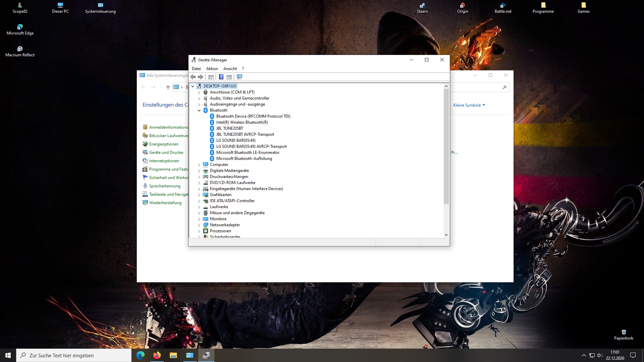Collapse the Bluetooth device category
The height and width of the screenshot is (362, 644).
point(199,110)
